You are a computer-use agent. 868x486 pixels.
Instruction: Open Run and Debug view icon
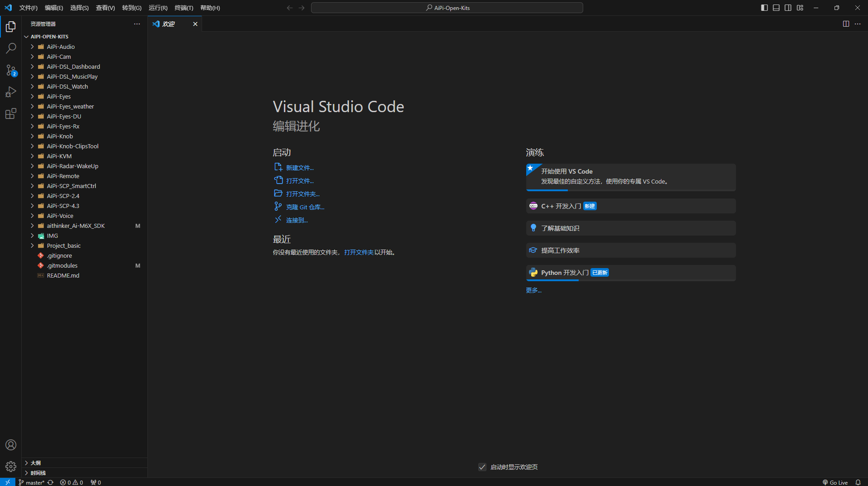(x=11, y=92)
